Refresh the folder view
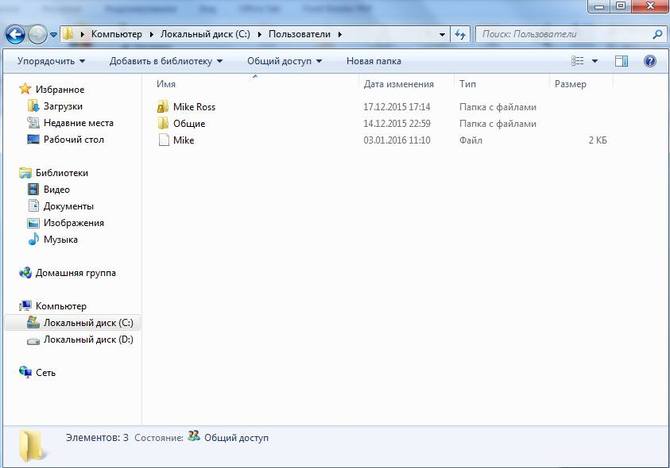670x468 pixels. [x=460, y=35]
